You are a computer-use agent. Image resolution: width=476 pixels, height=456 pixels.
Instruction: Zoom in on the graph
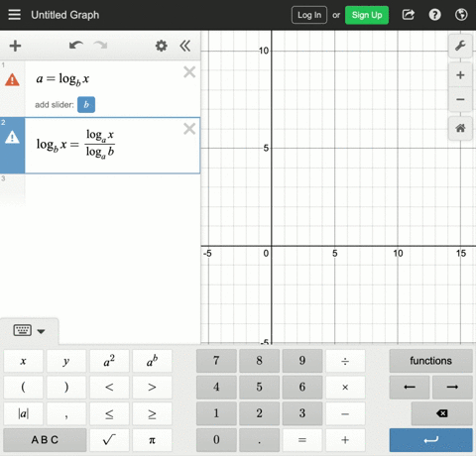point(460,75)
